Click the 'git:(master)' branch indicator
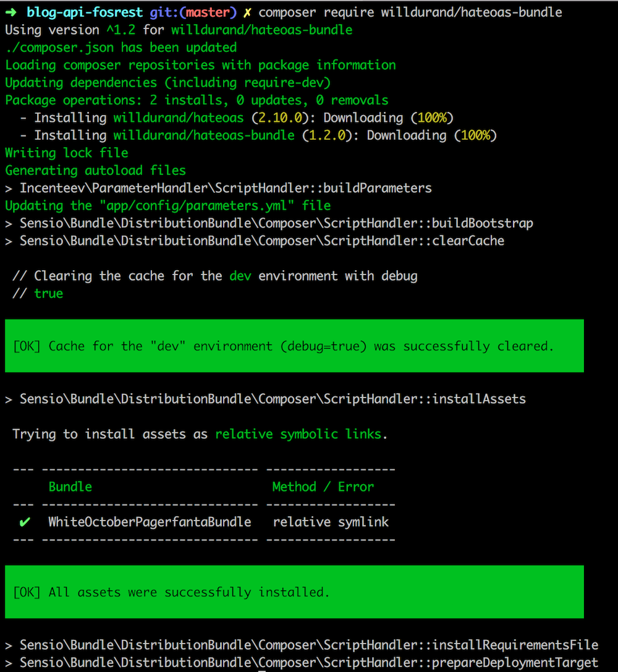618x672 pixels. [x=193, y=12]
